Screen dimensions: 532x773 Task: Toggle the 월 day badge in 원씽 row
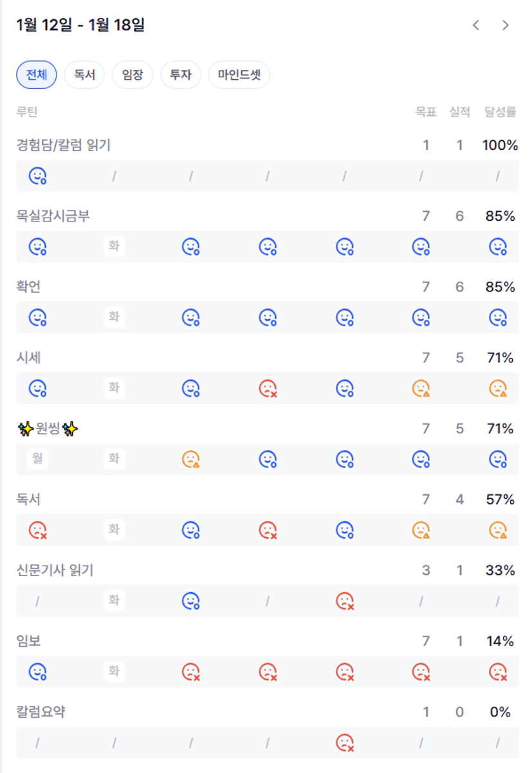(38, 459)
